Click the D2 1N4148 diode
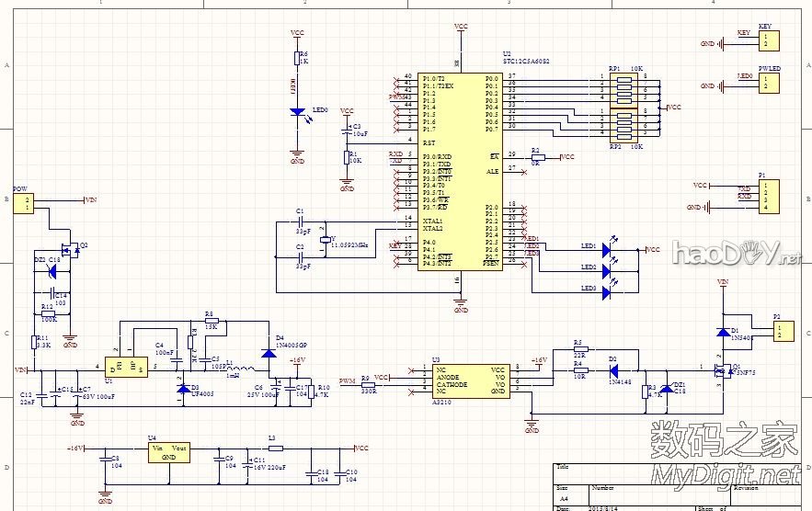812x511 pixels. point(613,371)
